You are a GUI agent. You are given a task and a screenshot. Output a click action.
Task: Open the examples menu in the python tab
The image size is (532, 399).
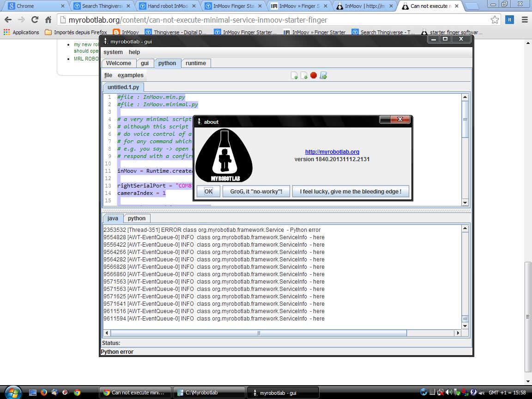tap(131, 75)
